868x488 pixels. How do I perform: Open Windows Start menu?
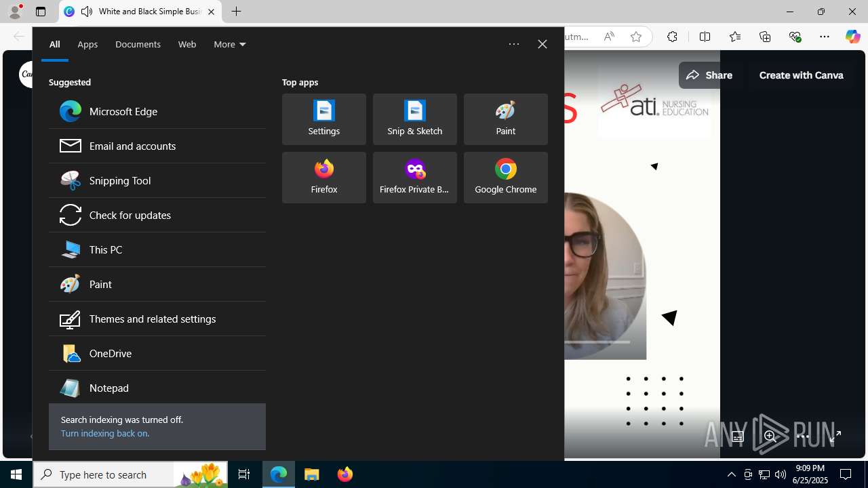[x=16, y=474]
